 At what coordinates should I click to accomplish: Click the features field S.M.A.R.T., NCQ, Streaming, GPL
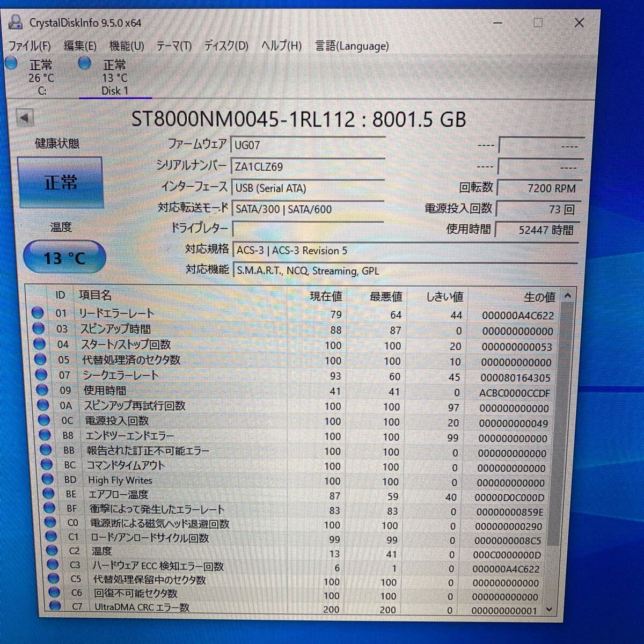406,270
